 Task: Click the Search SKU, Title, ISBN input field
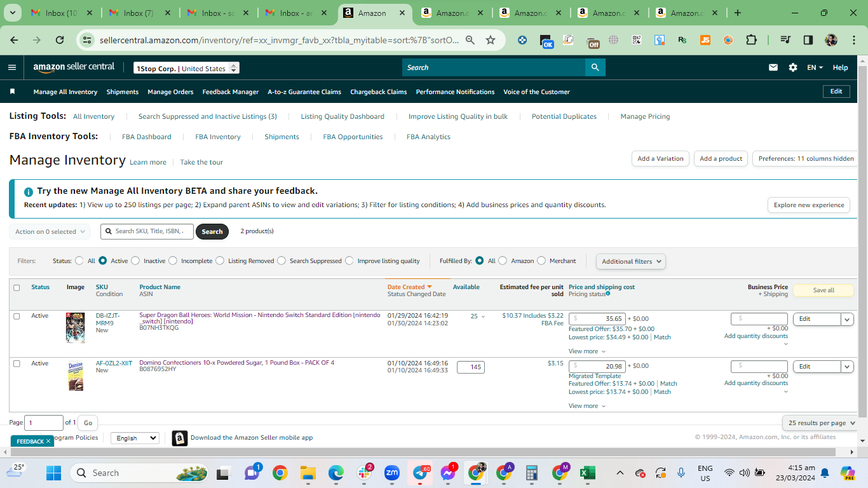(147, 231)
